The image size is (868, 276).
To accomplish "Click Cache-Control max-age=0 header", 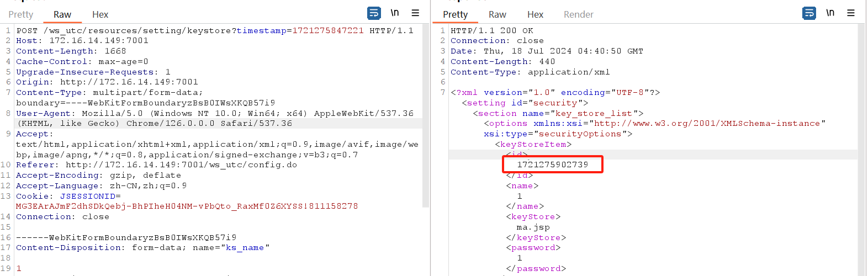I will click(x=82, y=61).
